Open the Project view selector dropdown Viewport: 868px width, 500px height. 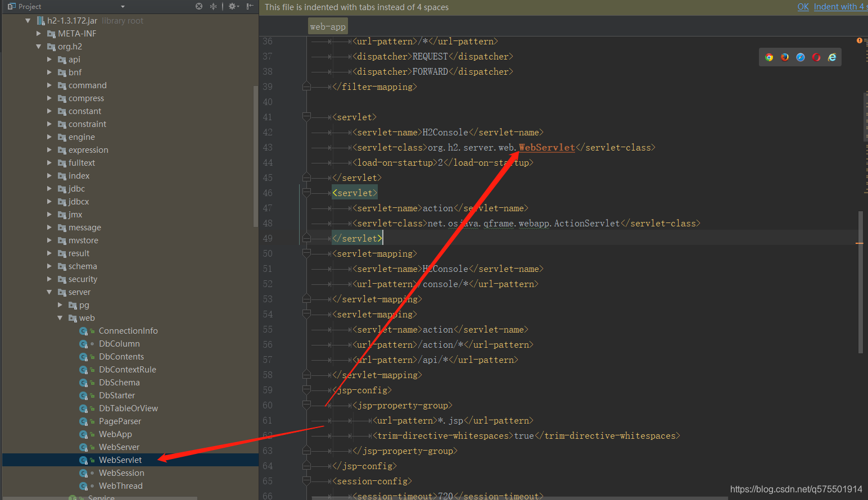tap(123, 7)
